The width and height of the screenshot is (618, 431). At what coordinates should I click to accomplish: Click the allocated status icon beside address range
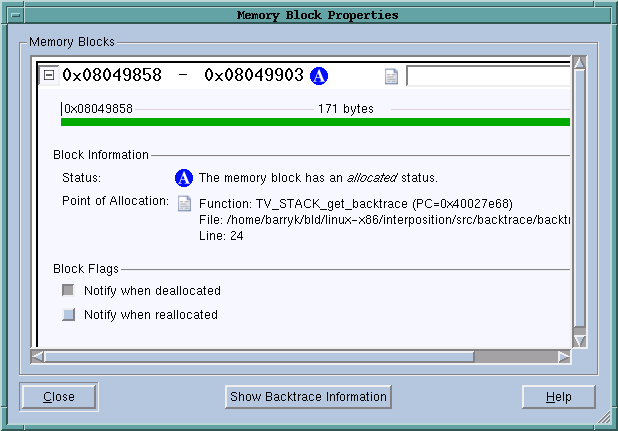[x=319, y=76]
